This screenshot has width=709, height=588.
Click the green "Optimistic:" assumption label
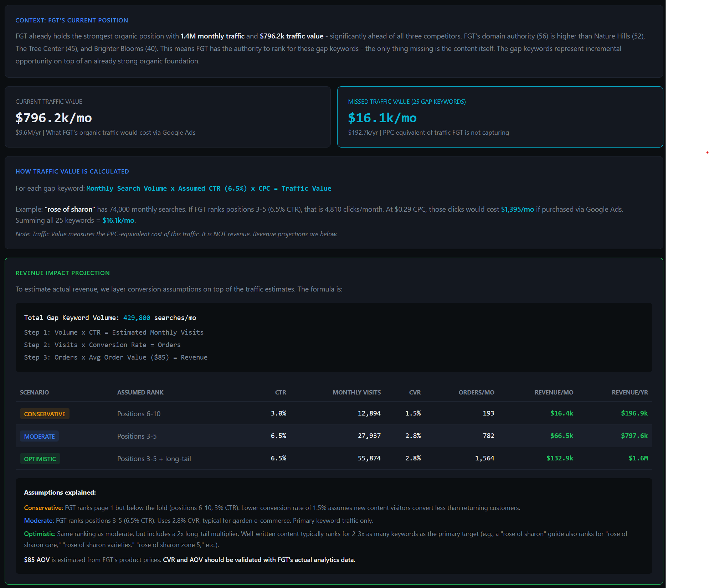pyautogui.click(x=40, y=534)
